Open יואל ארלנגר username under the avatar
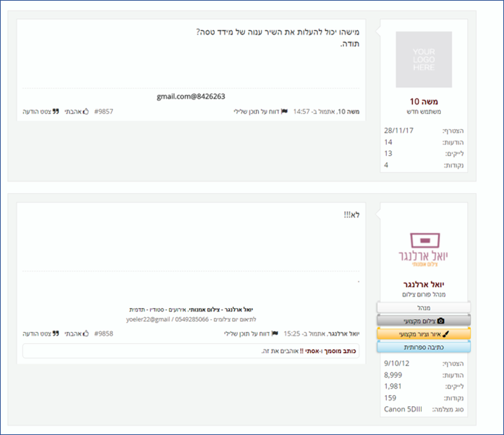This screenshot has width=504, height=435. click(x=423, y=285)
